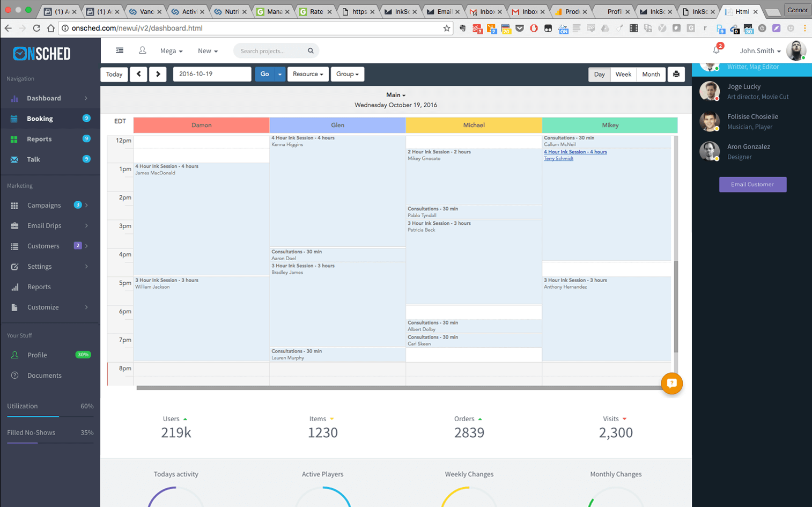Open the Resource dropdown
This screenshot has height=507, width=812.
(308, 74)
